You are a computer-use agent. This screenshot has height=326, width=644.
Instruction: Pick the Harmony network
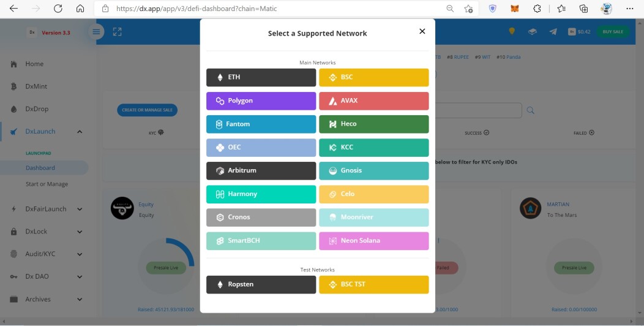click(261, 194)
